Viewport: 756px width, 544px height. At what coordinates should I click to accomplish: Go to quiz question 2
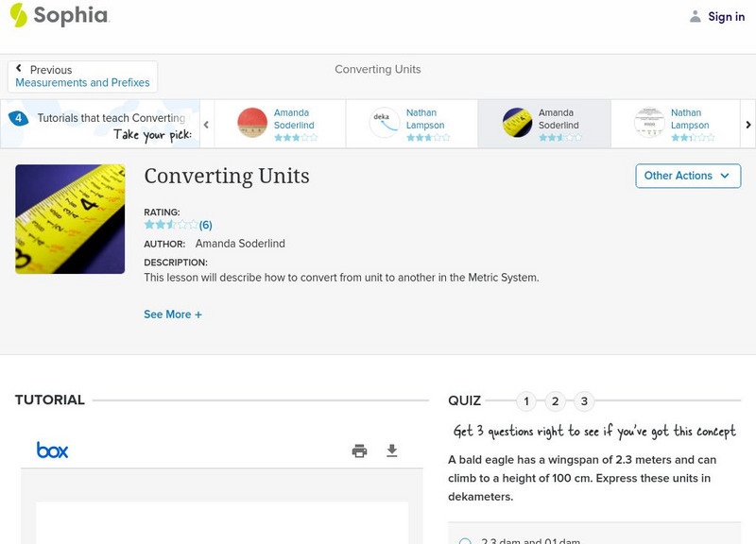556,401
